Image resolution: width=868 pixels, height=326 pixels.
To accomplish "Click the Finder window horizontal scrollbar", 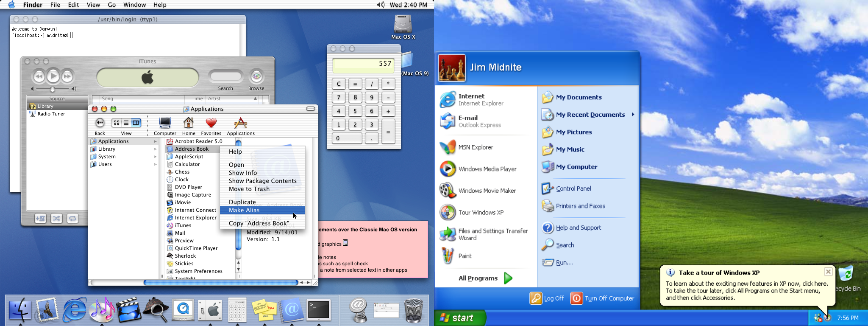I will pos(220,282).
